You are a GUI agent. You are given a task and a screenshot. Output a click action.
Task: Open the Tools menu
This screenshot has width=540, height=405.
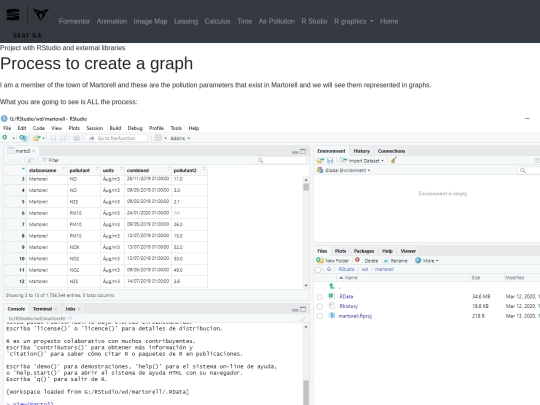click(176, 128)
